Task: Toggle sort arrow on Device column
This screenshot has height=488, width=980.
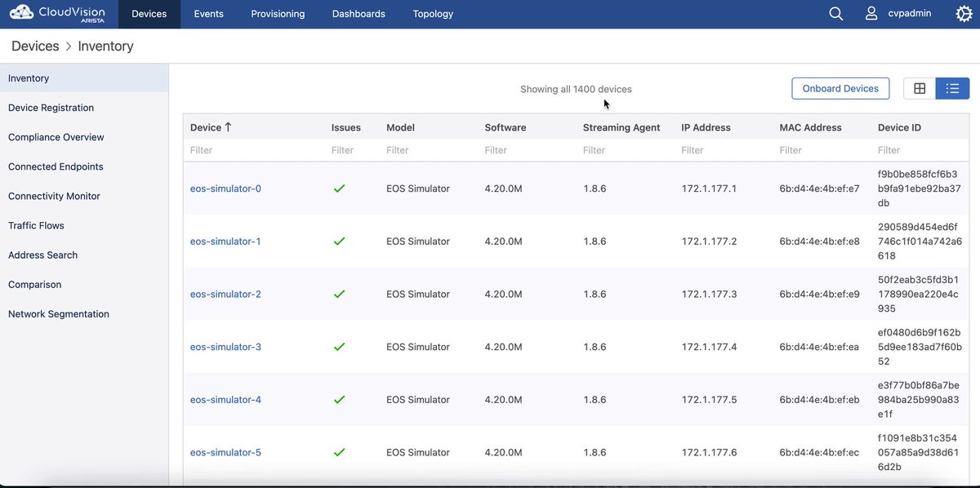Action: 228,127
